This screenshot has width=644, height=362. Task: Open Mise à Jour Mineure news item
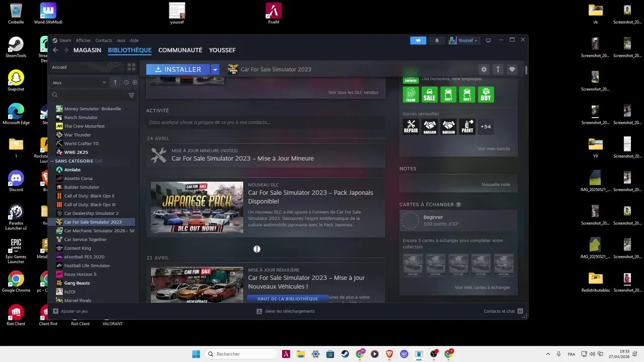pos(266,155)
